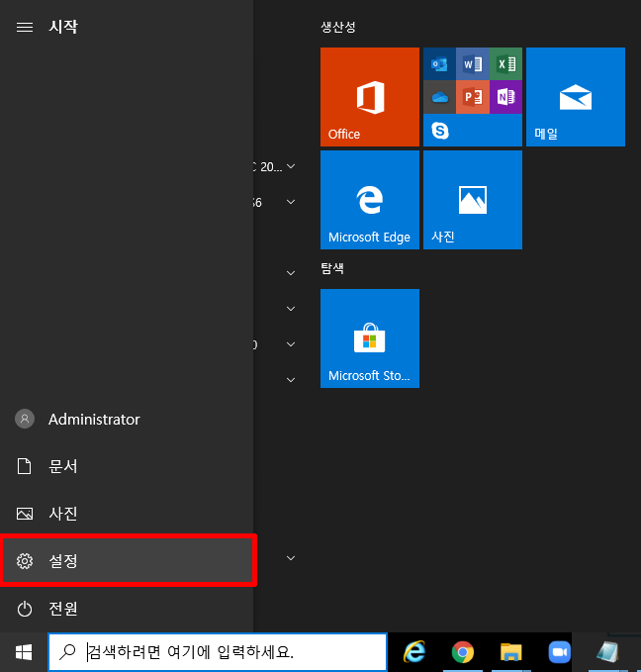Launch Google Chrome from the taskbar

[x=463, y=652]
